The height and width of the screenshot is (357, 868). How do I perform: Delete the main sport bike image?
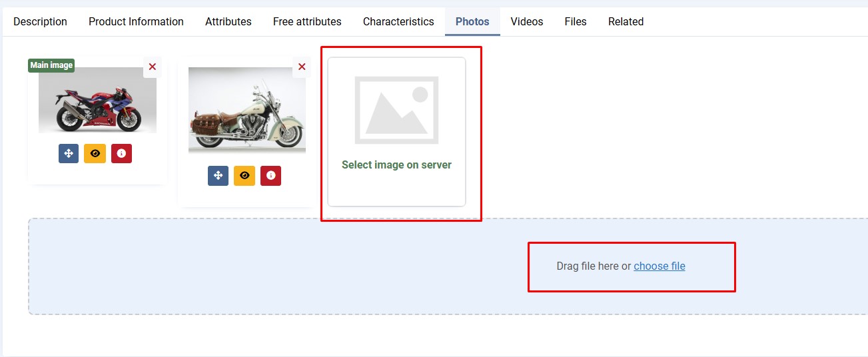pyautogui.click(x=153, y=67)
